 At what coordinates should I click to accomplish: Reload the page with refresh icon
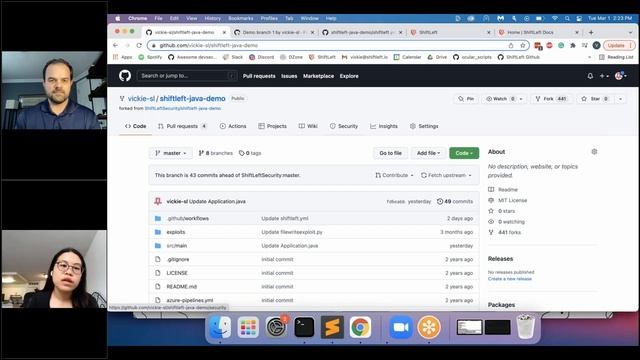tap(139, 45)
